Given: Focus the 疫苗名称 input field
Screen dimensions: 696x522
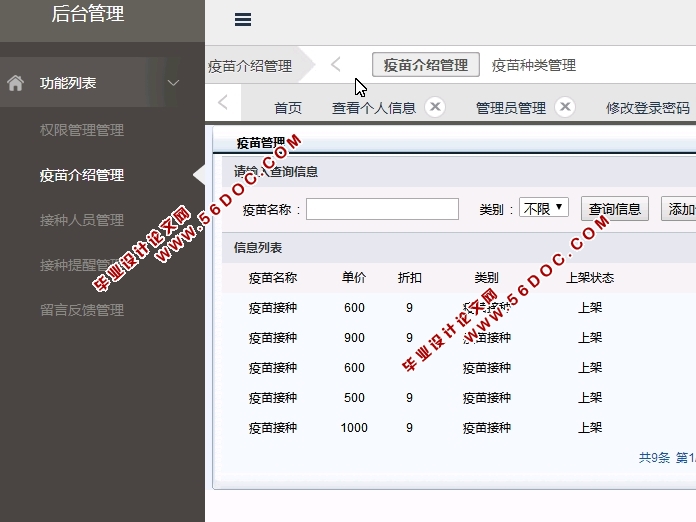Looking at the screenshot, I should (382, 209).
